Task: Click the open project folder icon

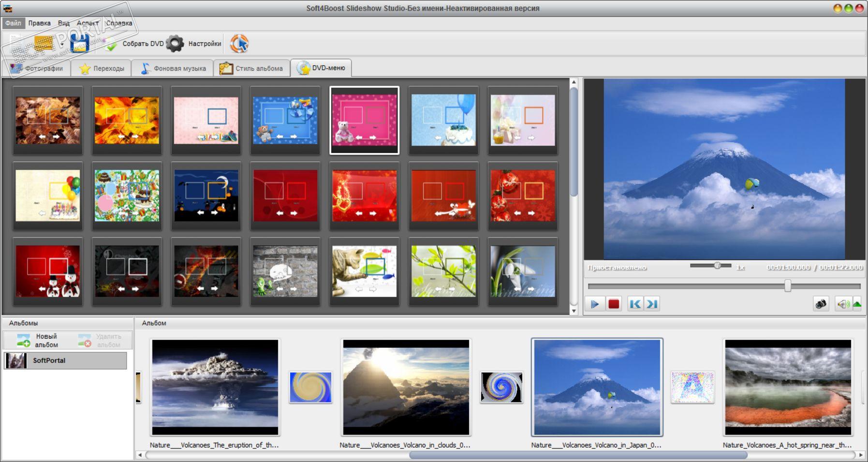Action: [x=44, y=44]
